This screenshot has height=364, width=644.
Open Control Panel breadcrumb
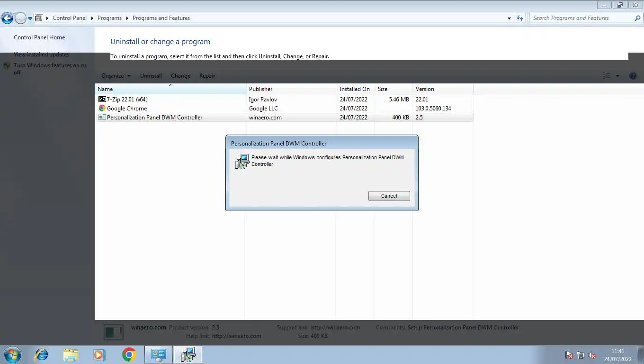(x=70, y=18)
